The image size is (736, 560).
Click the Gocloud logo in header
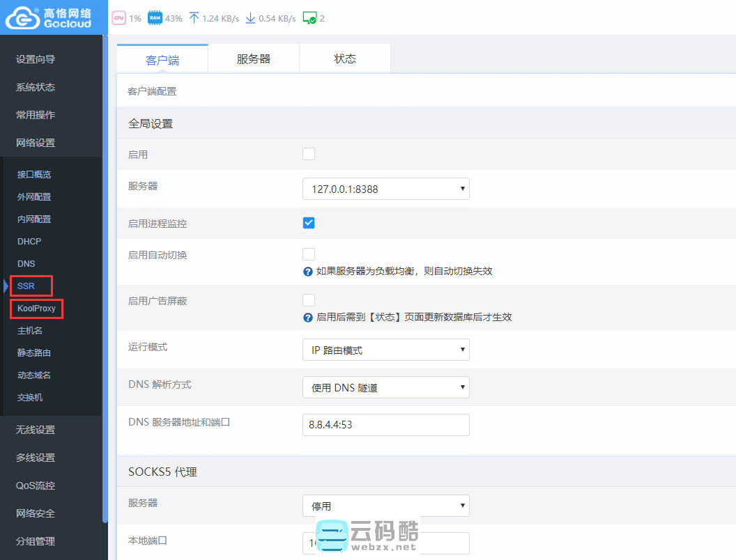pyautogui.click(x=49, y=17)
